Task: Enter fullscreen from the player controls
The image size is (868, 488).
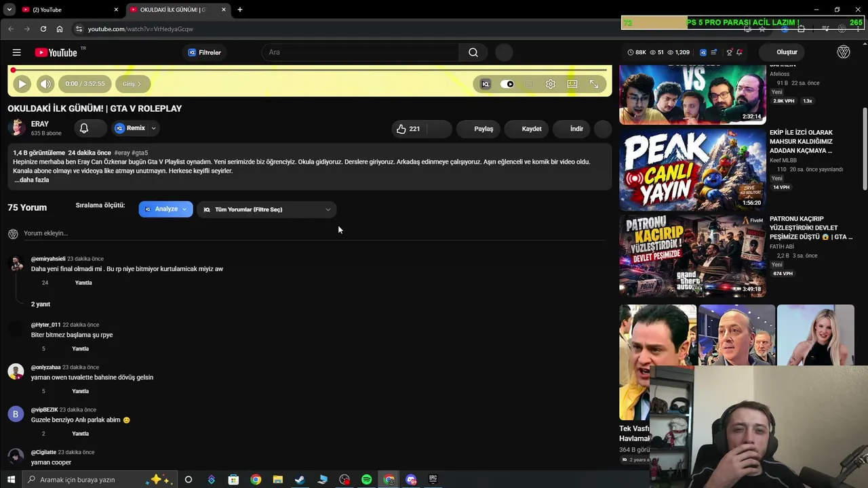Action: (x=594, y=84)
